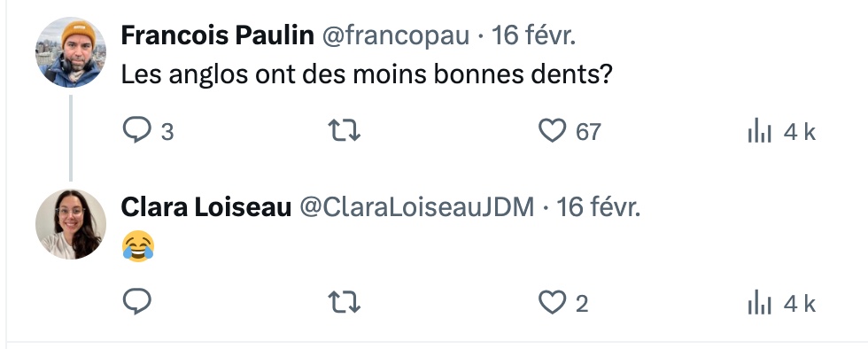Open Francois Paulin's profile picture

[70, 52]
